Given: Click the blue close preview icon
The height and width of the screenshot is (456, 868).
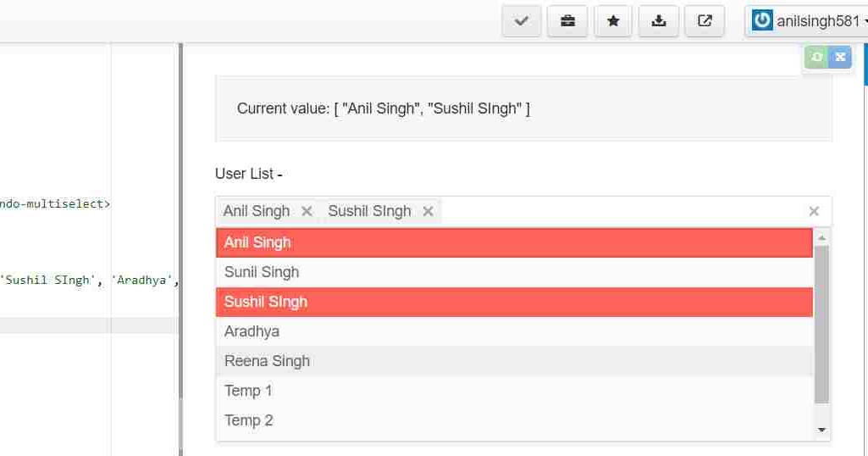Looking at the screenshot, I should (x=840, y=57).
